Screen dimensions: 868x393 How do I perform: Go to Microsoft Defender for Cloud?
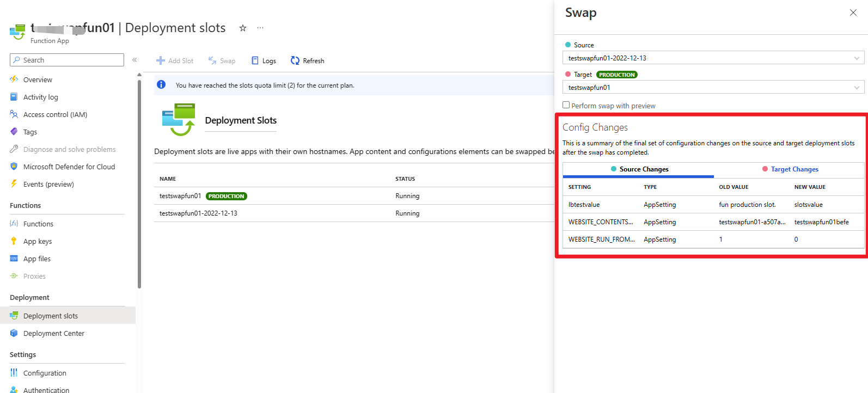pos(69,167)
